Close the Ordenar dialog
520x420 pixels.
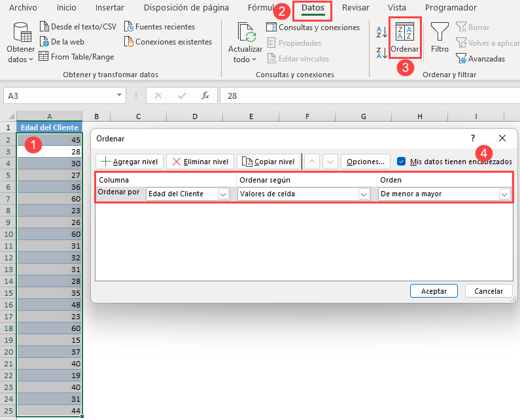(502, 138)
